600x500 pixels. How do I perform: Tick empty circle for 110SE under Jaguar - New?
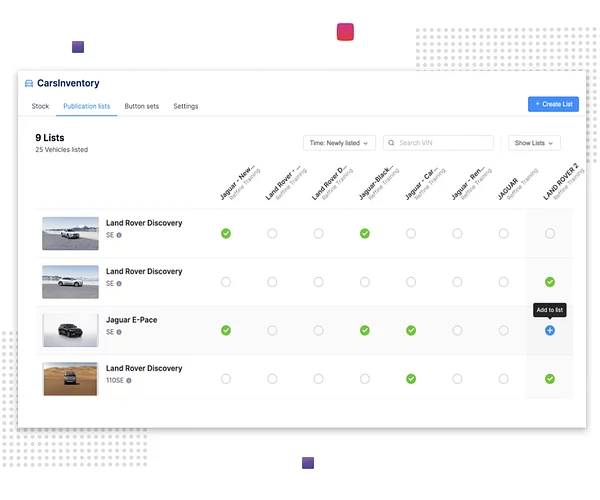click(x=226, y=379)
